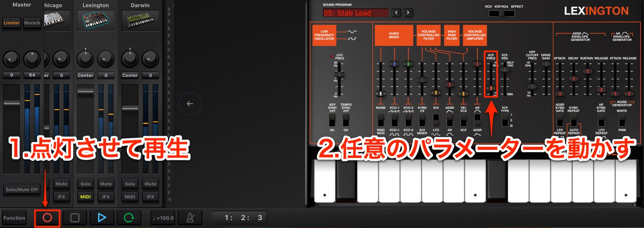The height and width of the screenshot is (228, 644).
Task: Click the stop button in the transport
Action: tap(74, 218)
